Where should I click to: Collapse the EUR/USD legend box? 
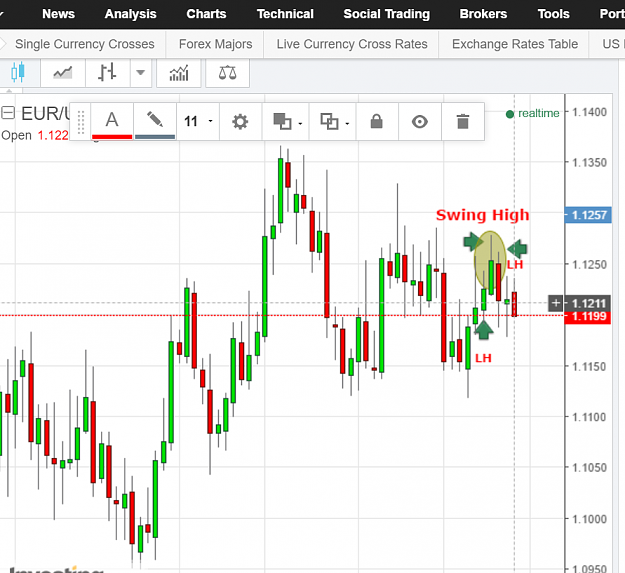[8, 113]
